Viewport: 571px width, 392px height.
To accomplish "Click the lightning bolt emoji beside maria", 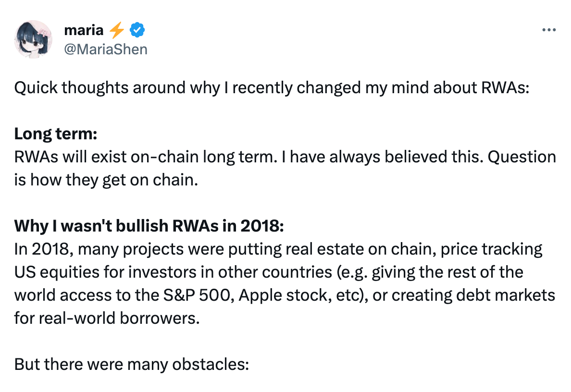I will 117,30.
